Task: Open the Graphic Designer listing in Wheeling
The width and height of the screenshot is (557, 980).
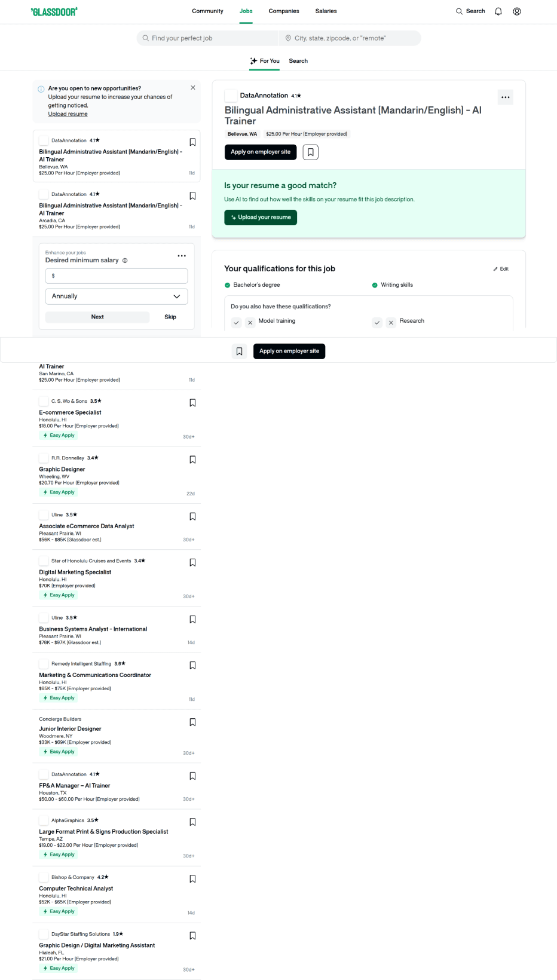Action: click(x=62, y=469)
